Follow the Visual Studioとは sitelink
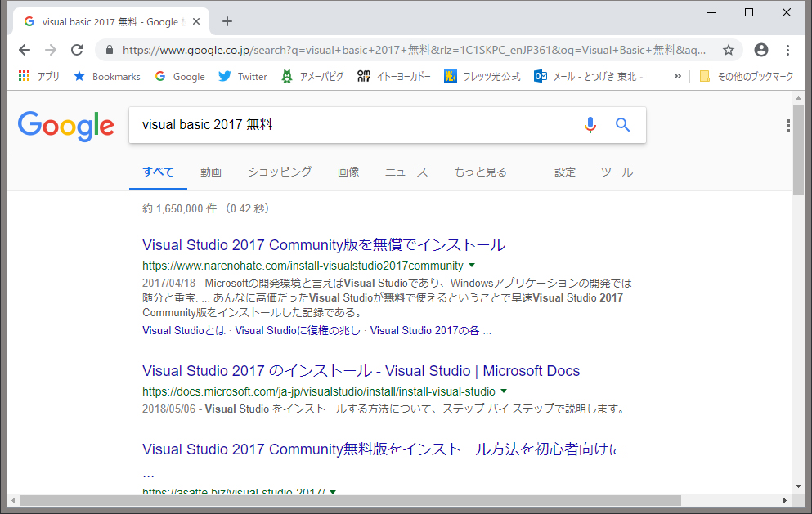The image size is (812, 514). click(184, 330)
